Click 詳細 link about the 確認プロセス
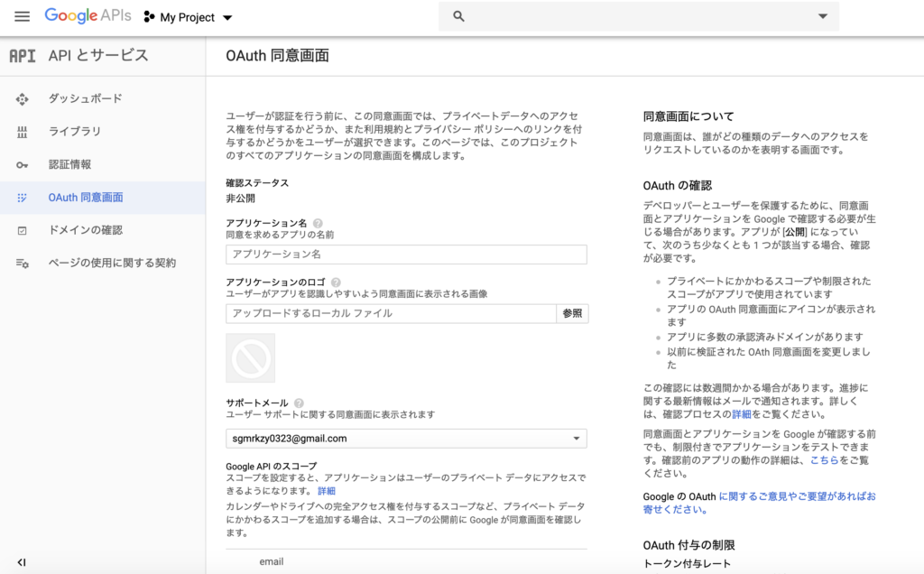Image resolution: width=924 pixels, height=574 pixels. 742,414
